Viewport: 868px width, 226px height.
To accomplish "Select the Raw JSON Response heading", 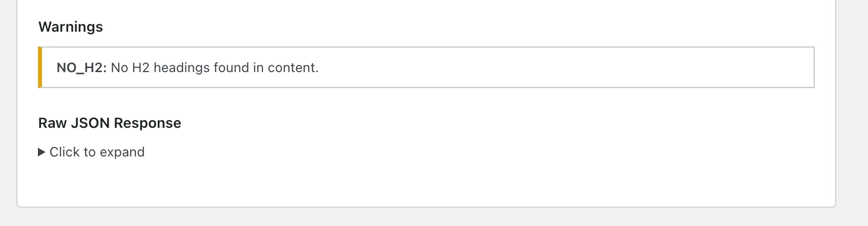I will [110, 123].
